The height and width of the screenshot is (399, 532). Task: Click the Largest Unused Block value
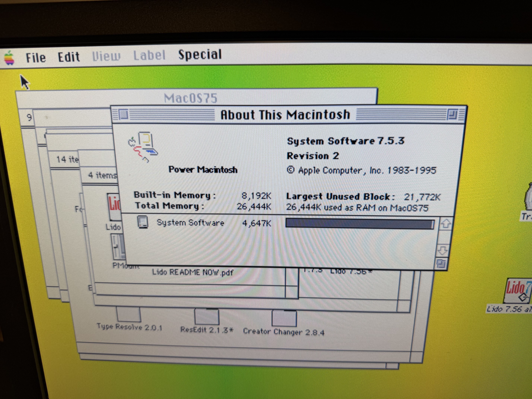click(x=422, y=197)
